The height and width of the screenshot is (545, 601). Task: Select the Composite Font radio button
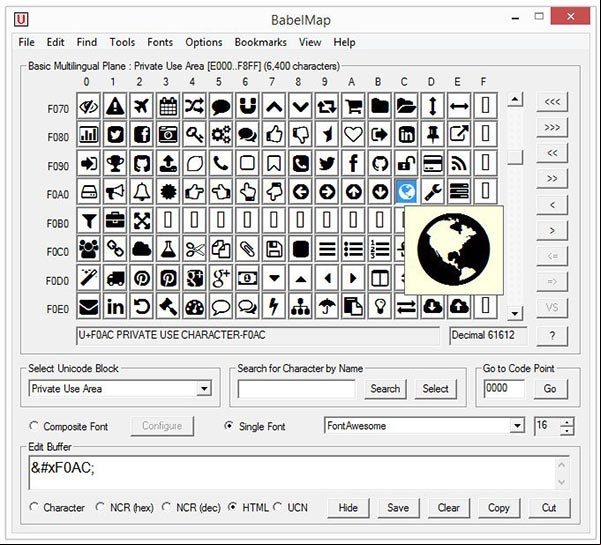click(x=34, y=426)
